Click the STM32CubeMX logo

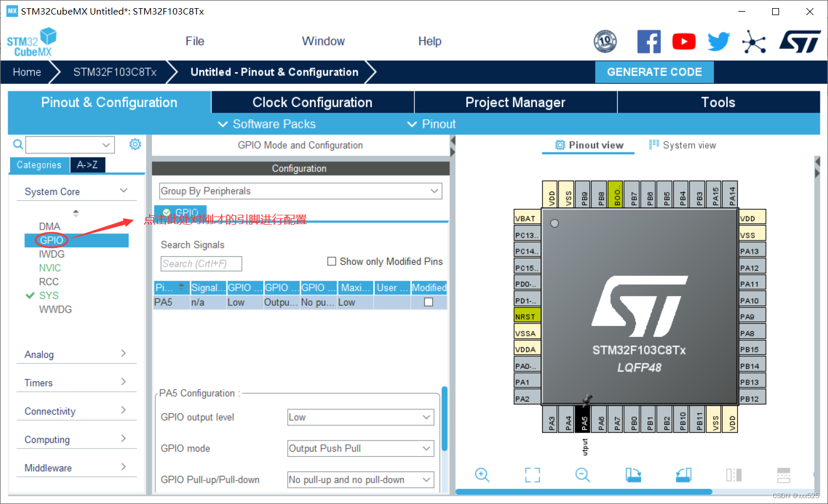(x=31, y=42)
